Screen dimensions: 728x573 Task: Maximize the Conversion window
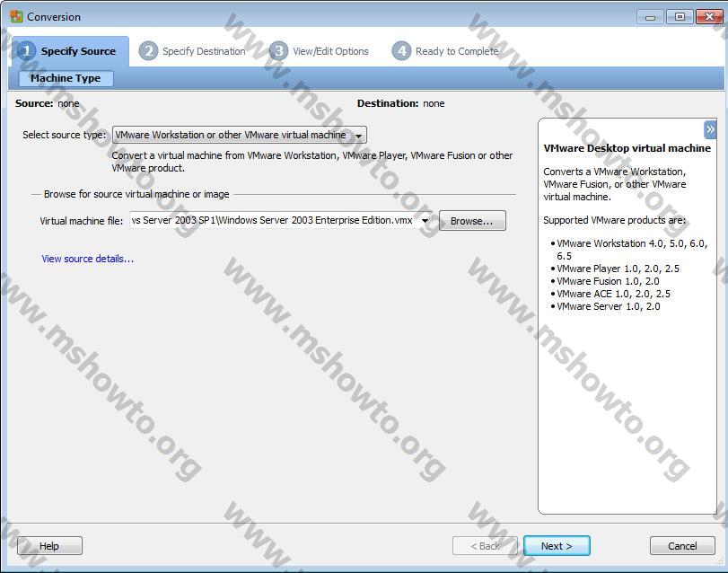click(x=680, y=17)
